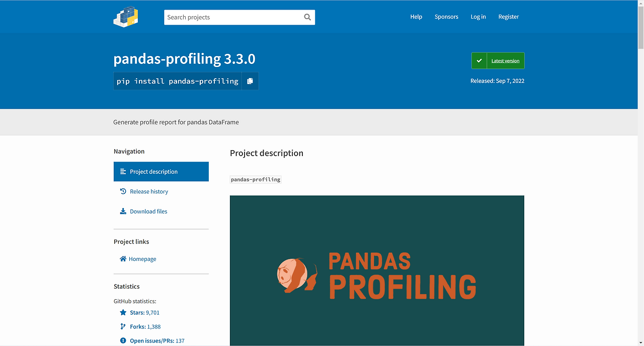Click the Register link

(509, 17)
